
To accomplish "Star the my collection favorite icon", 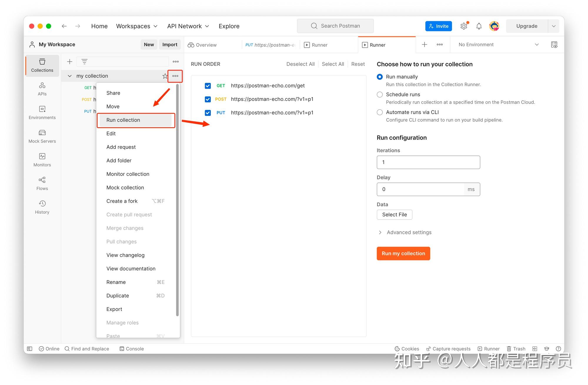I will pyautogui.click(x=165, y=76).
